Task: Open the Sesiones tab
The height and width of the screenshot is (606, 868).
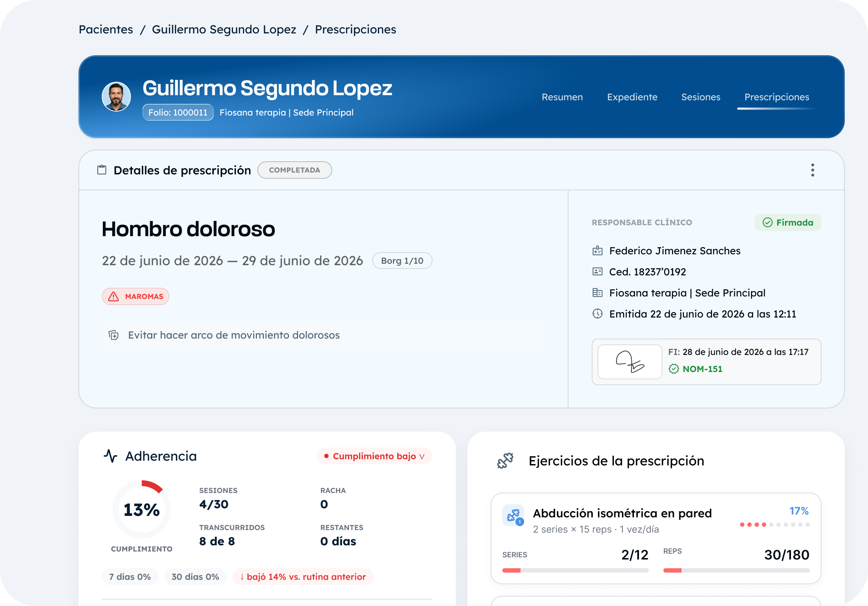Action: pos(700,97)
